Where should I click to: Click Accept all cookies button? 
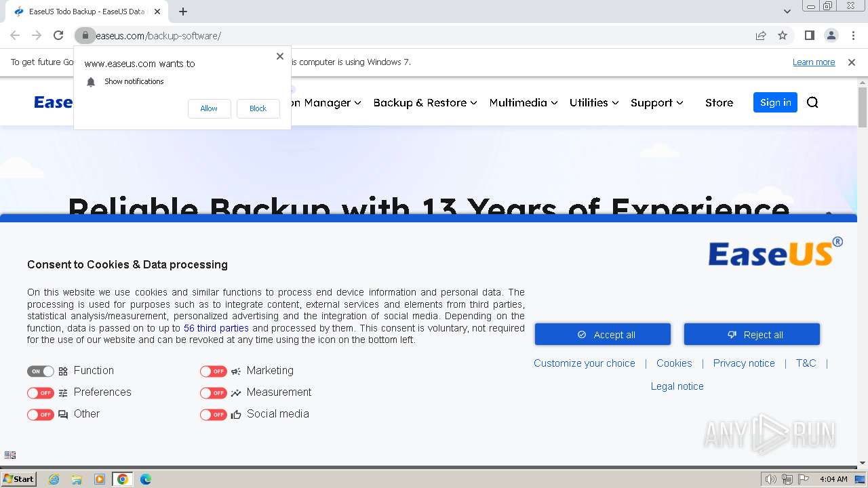[x=603, y=334]
